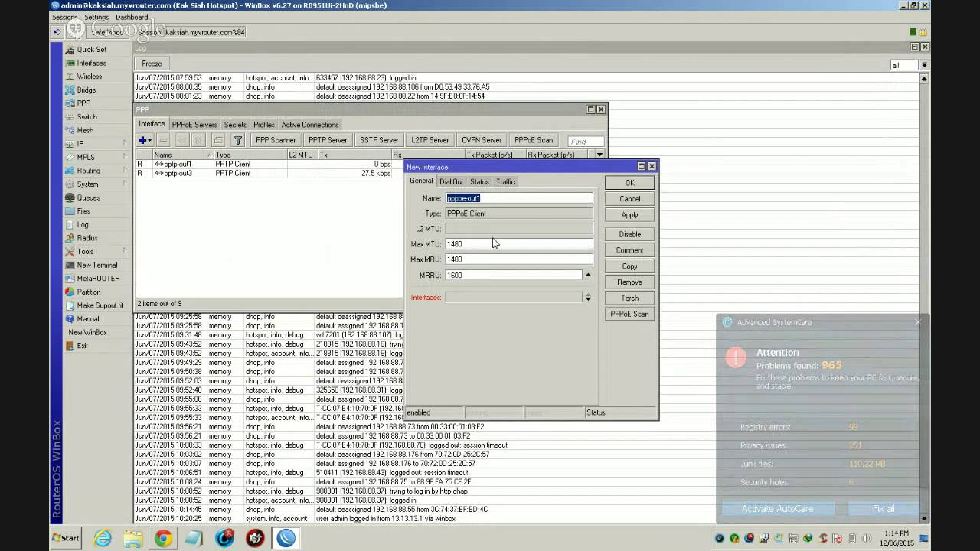Viewport: 980px width, 551px height.
Task: Open the PPP sidebar item
Action: 83,103
